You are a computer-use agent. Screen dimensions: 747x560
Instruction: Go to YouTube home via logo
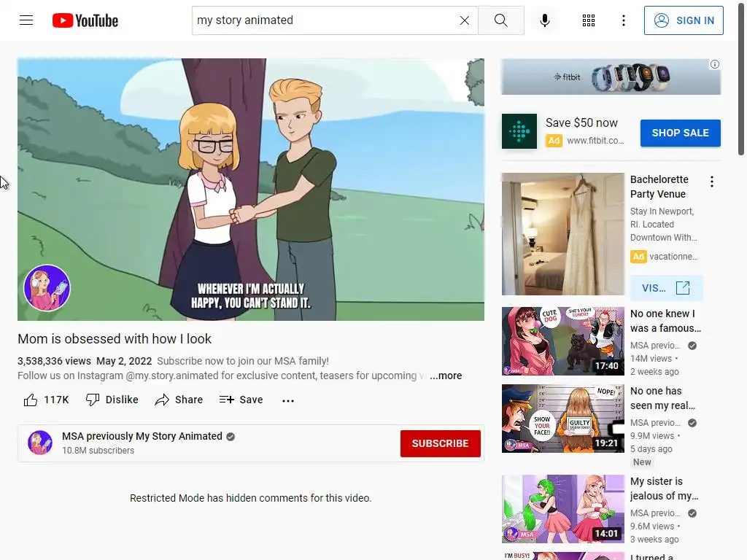tap(85, 20)
